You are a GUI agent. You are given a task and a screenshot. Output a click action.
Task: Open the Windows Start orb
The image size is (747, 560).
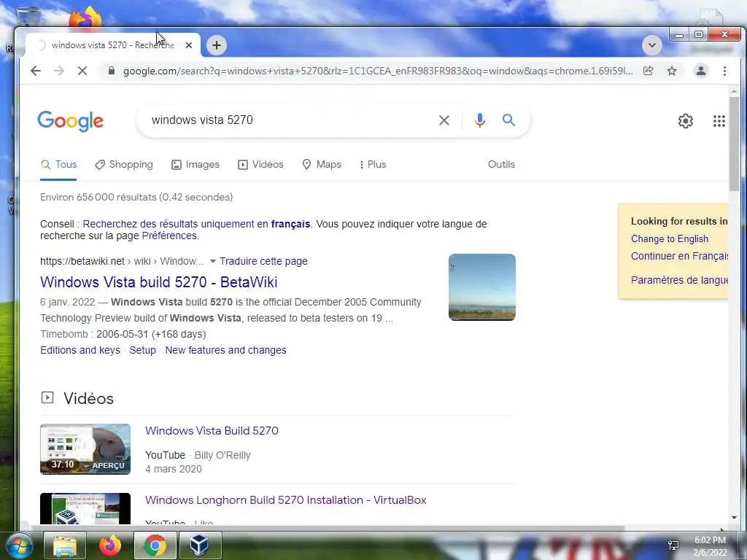coord(19,545)
